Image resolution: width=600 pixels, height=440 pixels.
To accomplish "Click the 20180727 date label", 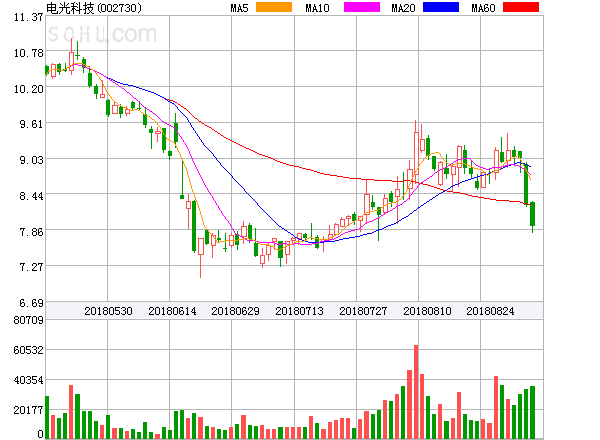I will pyautogui.click(x=363, y=311).
